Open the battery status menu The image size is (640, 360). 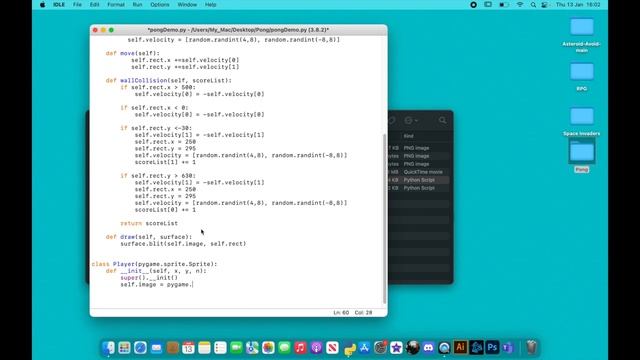[504, 4]
